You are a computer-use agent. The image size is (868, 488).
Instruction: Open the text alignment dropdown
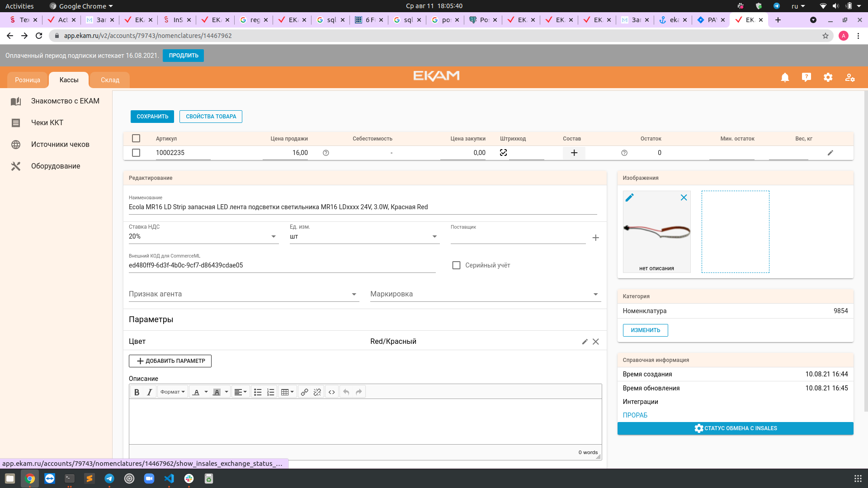pos(241,392)
